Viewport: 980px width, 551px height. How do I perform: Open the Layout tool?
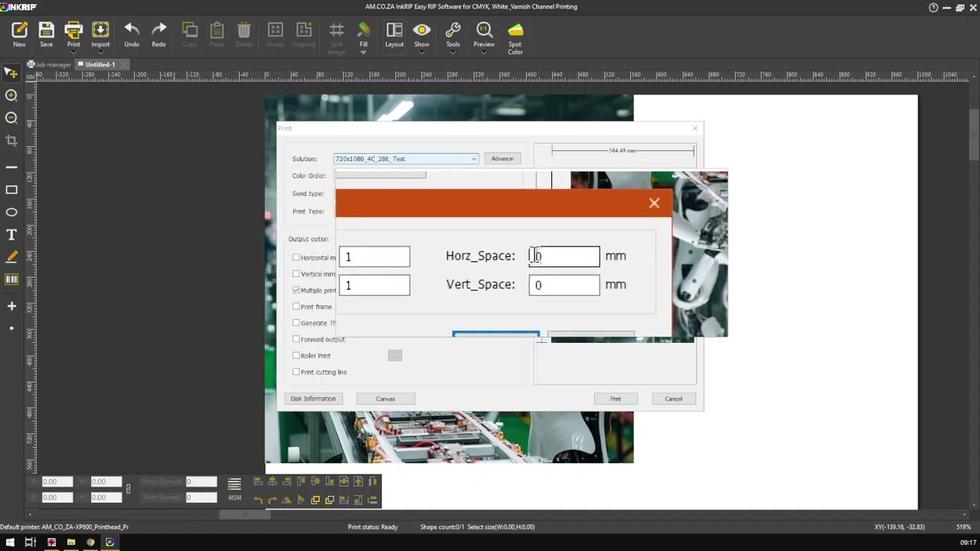394,31
